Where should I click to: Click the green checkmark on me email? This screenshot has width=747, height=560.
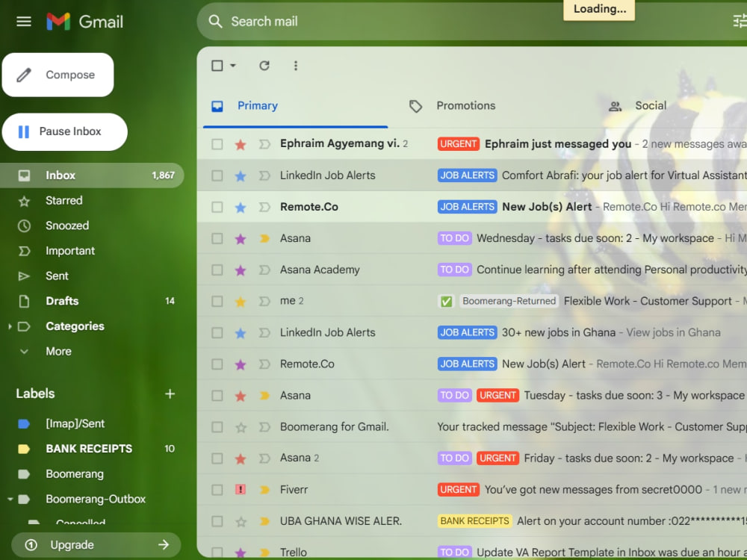click(x=447, y=301)
